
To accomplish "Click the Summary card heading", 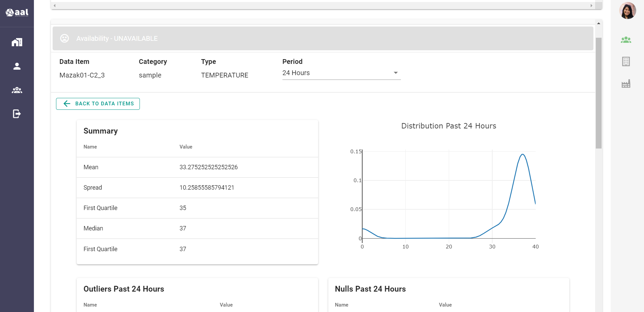I will coord(100,131).
